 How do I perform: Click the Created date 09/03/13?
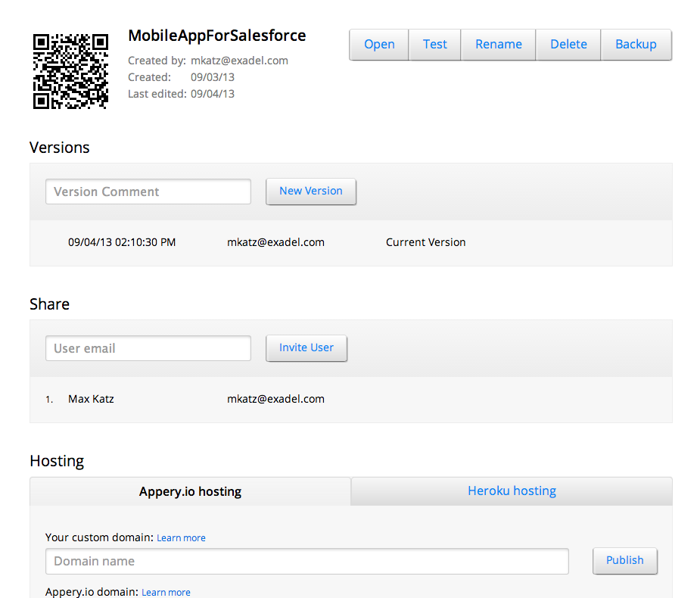213,77
